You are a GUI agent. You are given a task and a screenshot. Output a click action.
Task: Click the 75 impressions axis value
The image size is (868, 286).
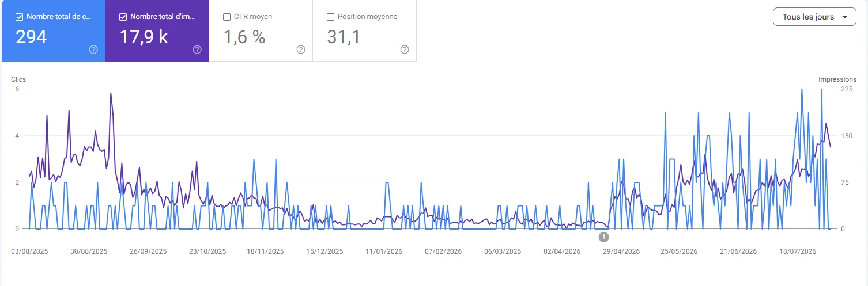(845, 182)
